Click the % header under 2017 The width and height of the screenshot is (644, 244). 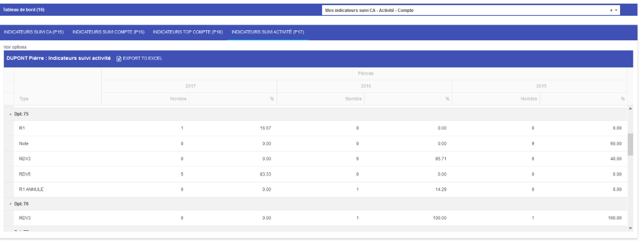pyautogui.click(x=233, y=99)
